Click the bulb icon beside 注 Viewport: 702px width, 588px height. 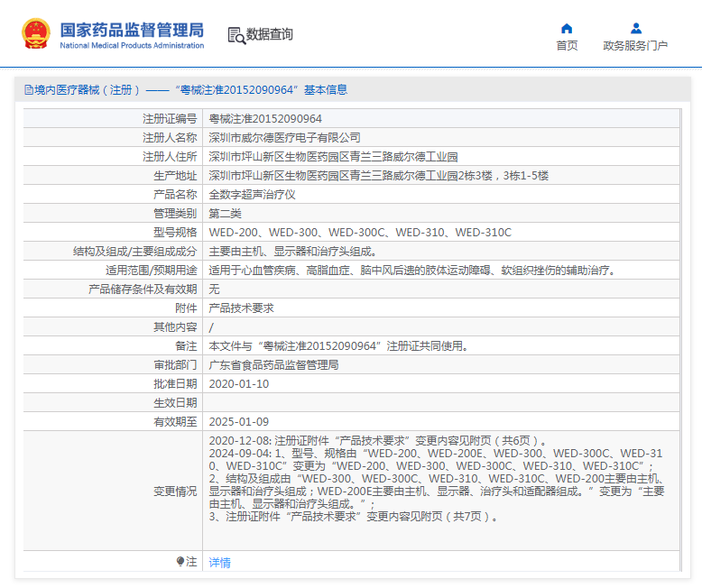coord(180,561)
